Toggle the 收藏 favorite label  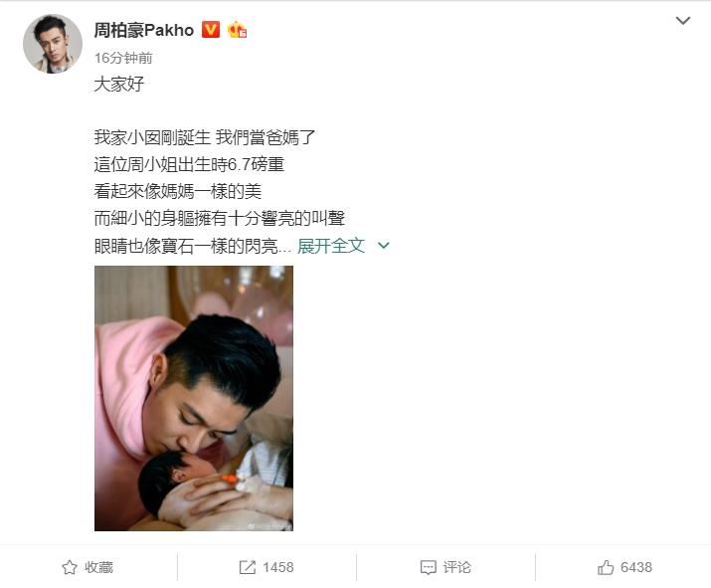click(98, 567)
